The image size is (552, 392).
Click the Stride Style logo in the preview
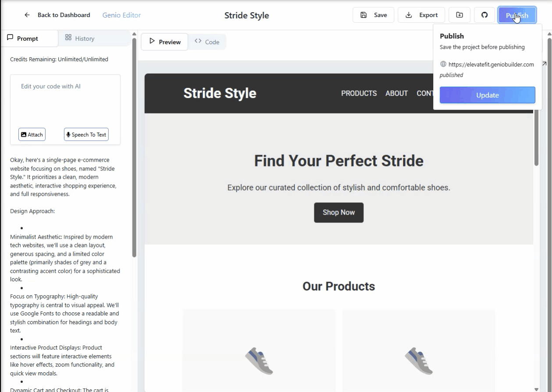coord(220,93)
